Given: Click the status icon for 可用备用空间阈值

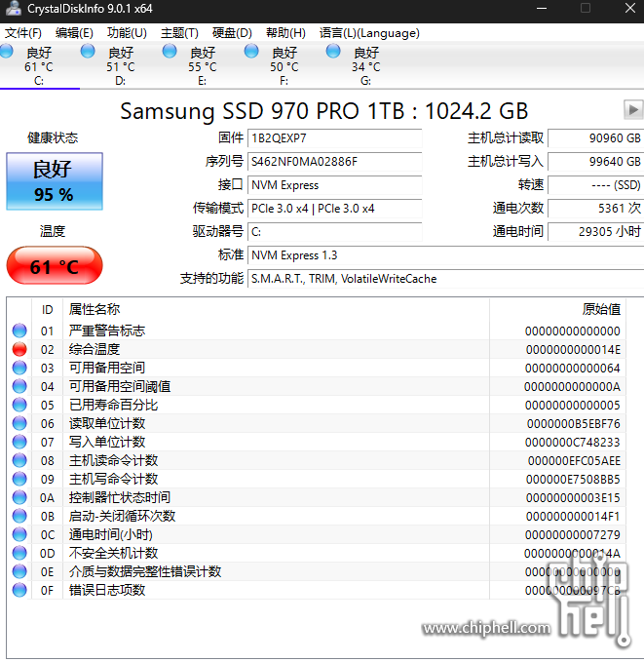Looking at the screenshot, I should tap(19, 386).
